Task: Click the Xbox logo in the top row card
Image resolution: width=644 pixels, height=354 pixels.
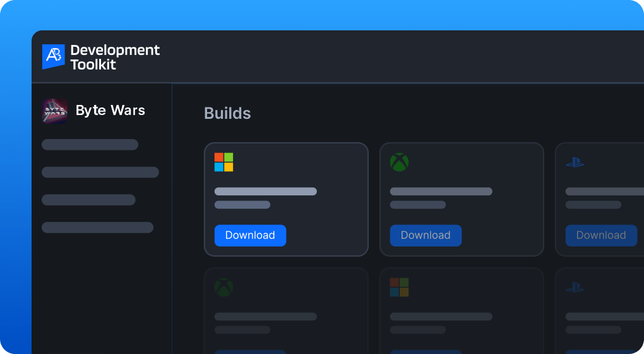Action: point(399,162)
